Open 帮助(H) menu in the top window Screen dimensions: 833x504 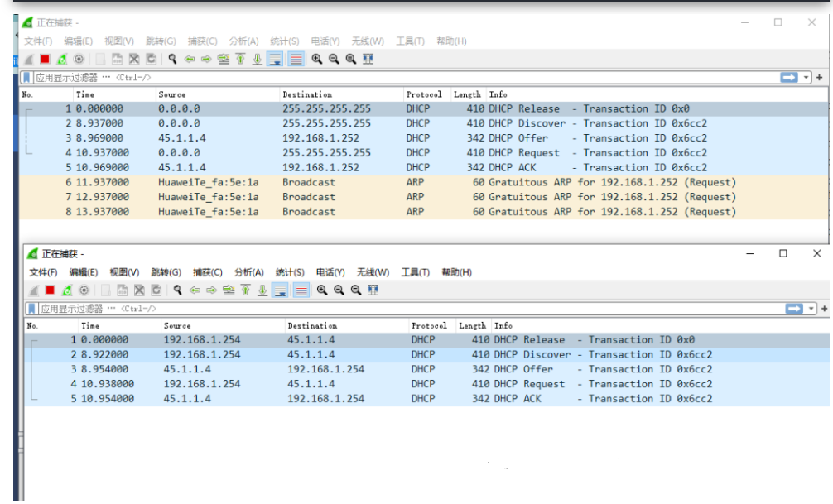tap(451, 41)
